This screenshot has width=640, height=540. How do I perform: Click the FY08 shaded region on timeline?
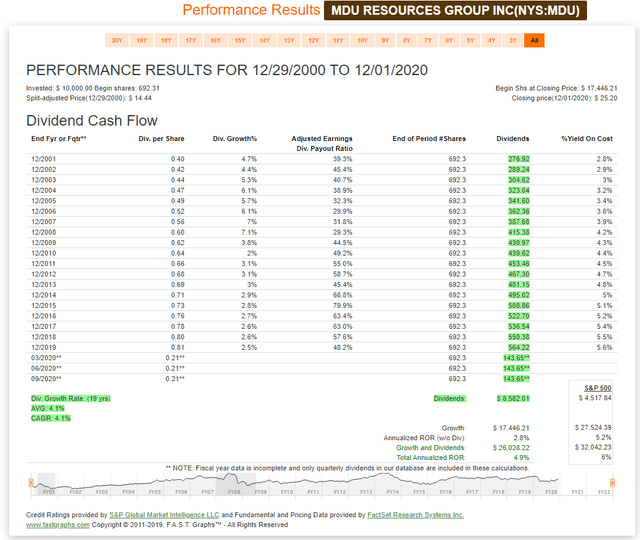pos(234,484)
